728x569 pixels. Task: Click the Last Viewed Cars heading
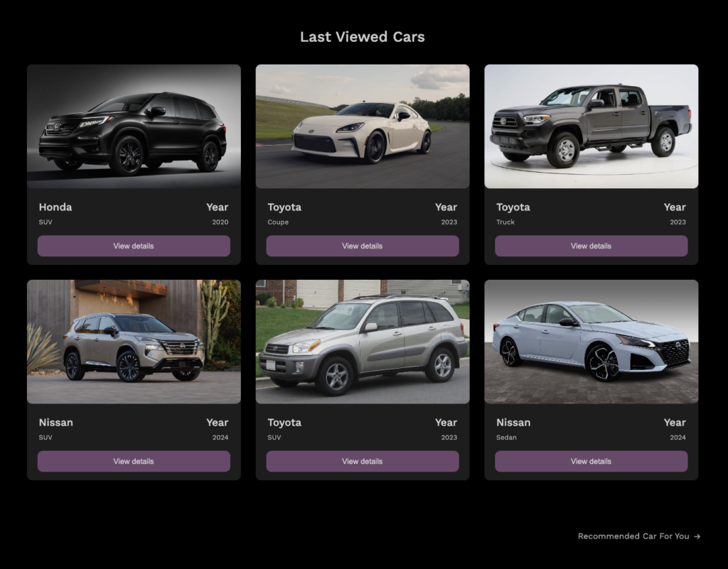(x=362, y=37)
